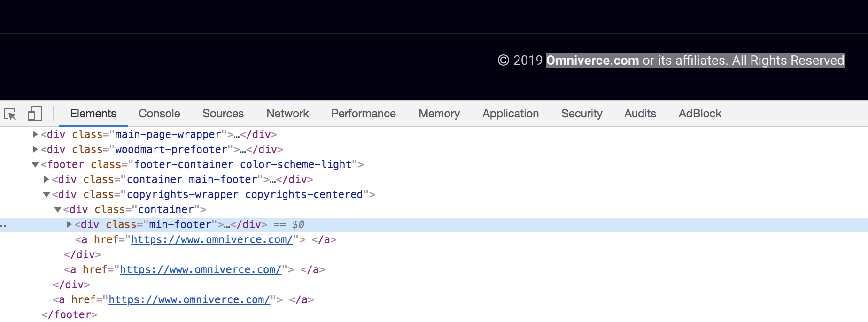Open the omniverce.com href directly below min-footer row
The width and height of the screenshot is (868, 322).
(212, 239)
